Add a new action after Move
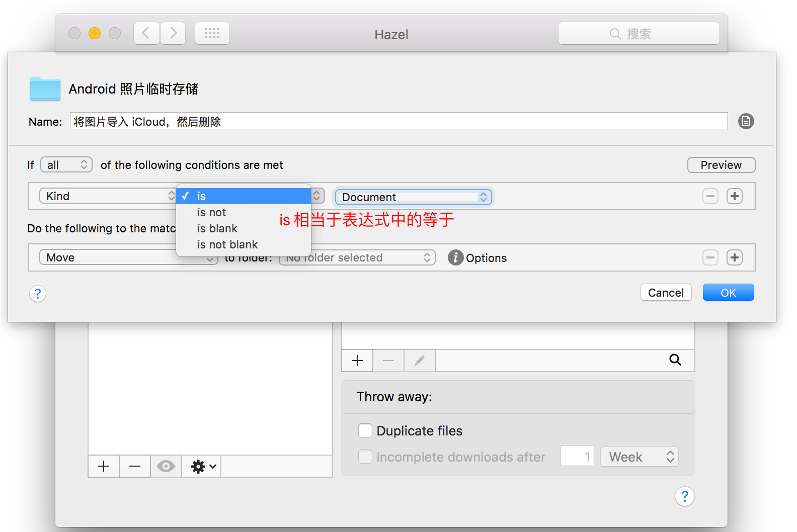Image resolution: width=797 pixels, height=532 pixels. [x=734, y=257]
